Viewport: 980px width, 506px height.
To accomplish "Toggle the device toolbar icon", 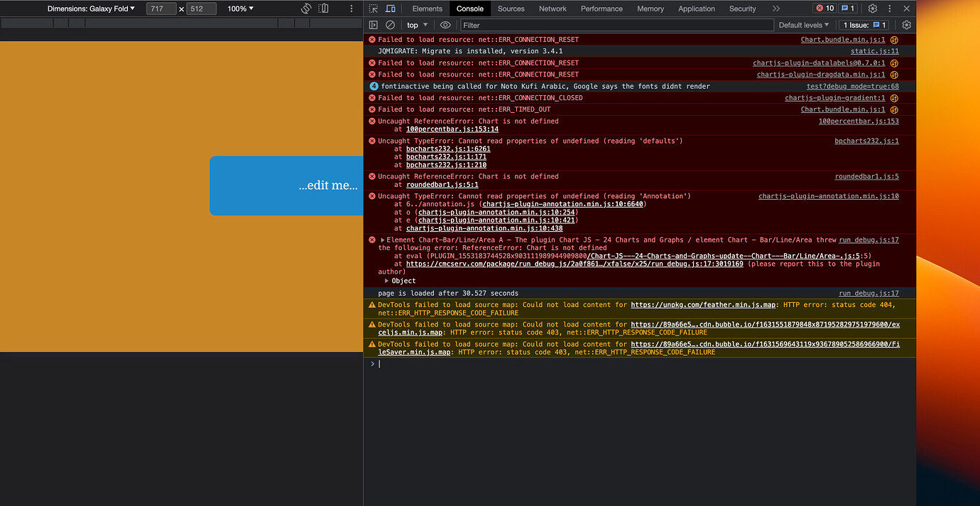I will [391, 9].
